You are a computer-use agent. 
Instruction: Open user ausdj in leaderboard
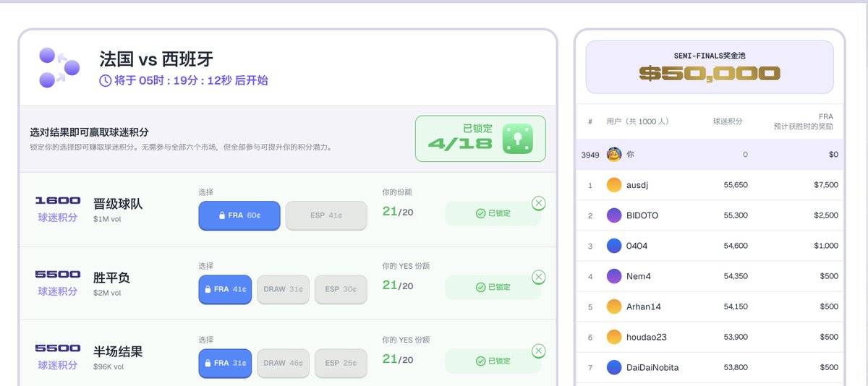pyautogui.click(x=637, y=185)
